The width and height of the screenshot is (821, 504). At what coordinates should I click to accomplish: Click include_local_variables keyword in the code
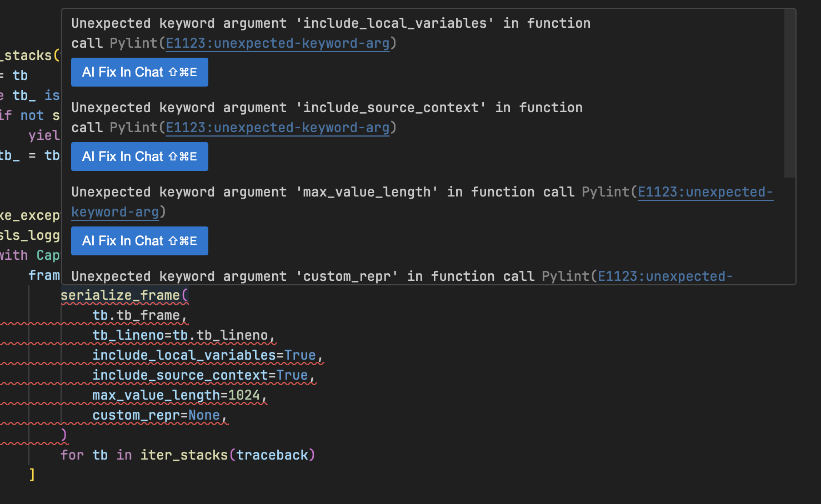(184, 355)
